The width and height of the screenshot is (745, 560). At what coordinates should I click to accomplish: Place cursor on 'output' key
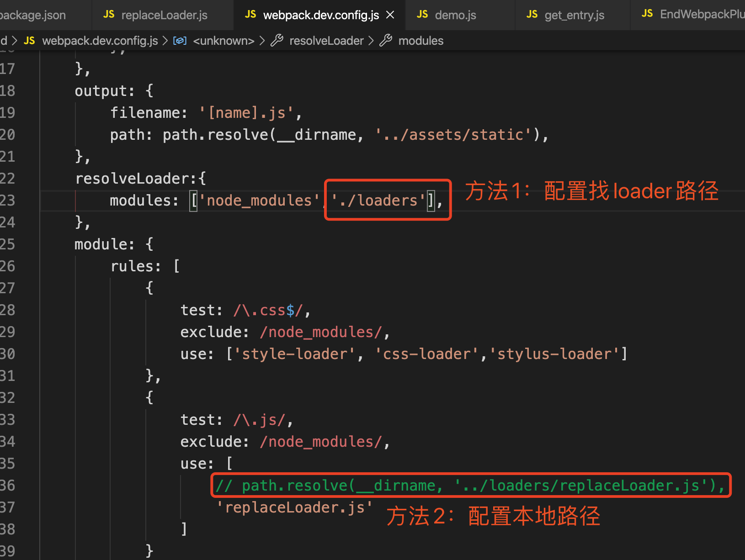tap(101, 91)
